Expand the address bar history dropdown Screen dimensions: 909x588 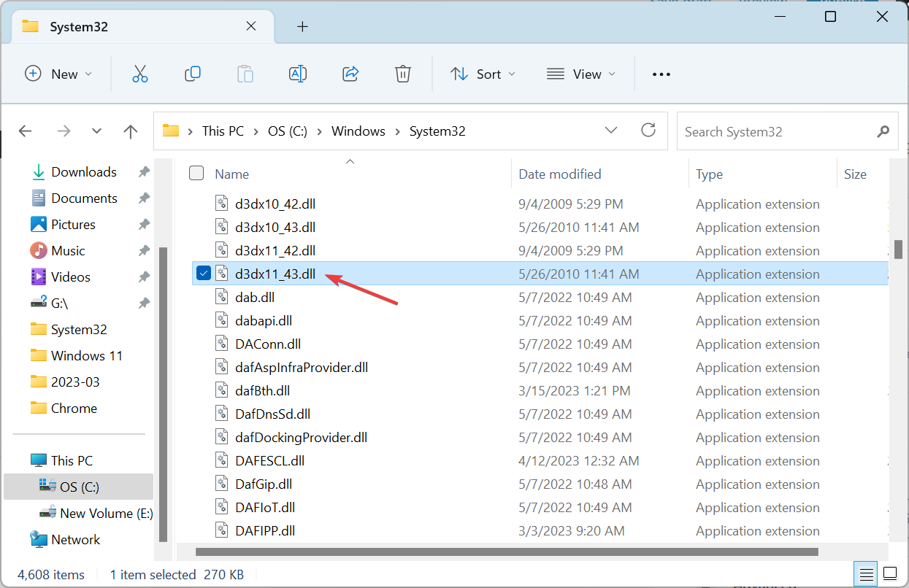pos(611,131)
